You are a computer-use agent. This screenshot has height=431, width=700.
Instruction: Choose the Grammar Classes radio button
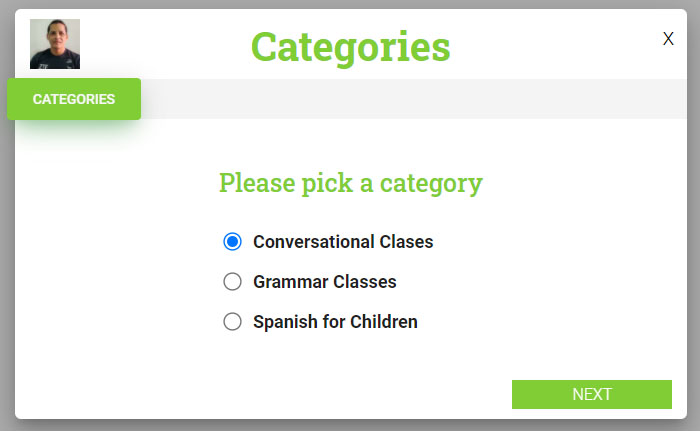coord(233,282)
